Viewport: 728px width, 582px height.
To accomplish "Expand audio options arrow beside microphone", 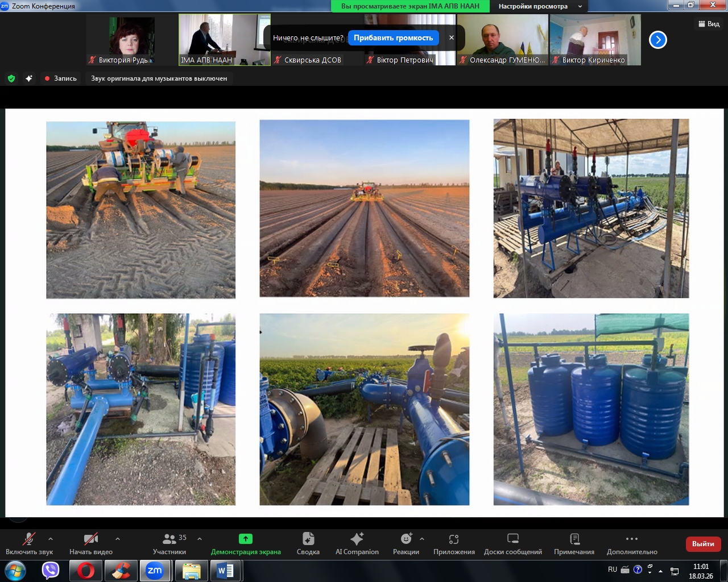I will (x=51, y=538).
